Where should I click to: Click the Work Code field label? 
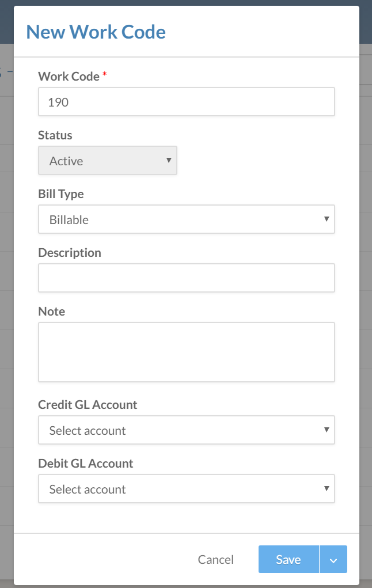click(69, 77)
